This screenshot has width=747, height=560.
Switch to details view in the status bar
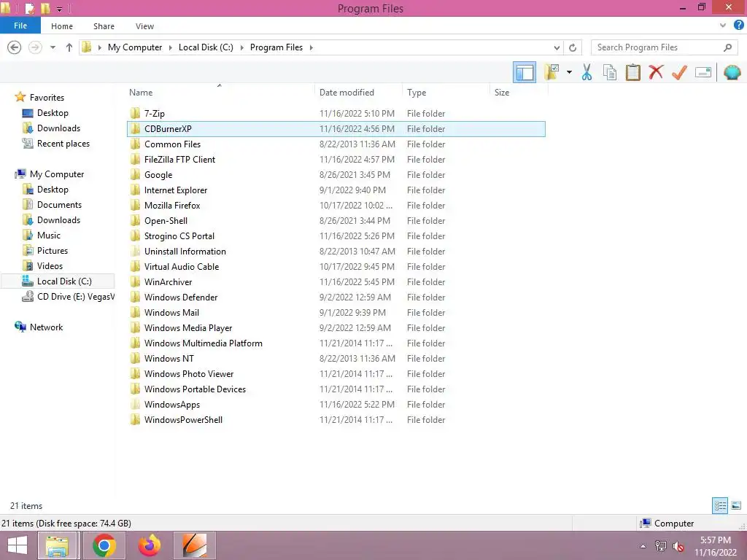pos(720,505)
